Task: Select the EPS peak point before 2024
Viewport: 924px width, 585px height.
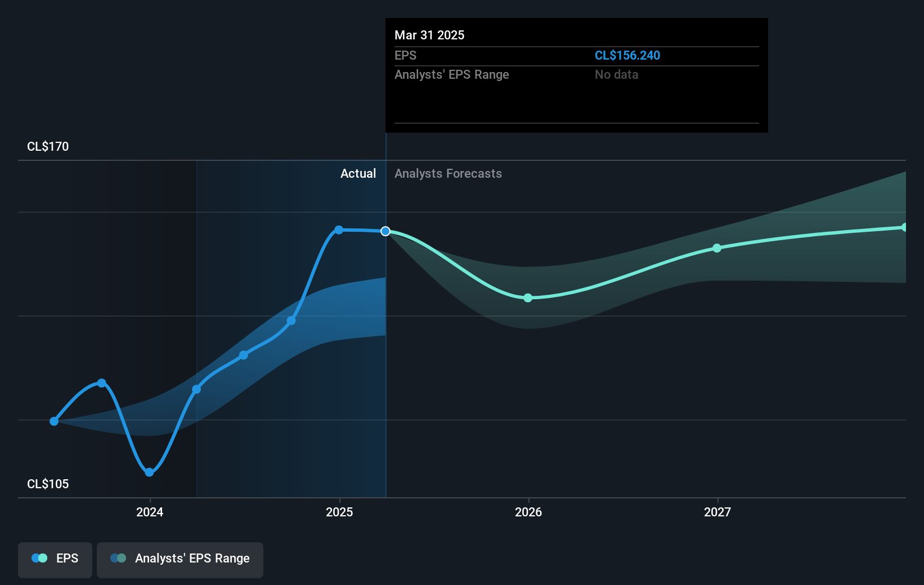Action: pos(102,383)
